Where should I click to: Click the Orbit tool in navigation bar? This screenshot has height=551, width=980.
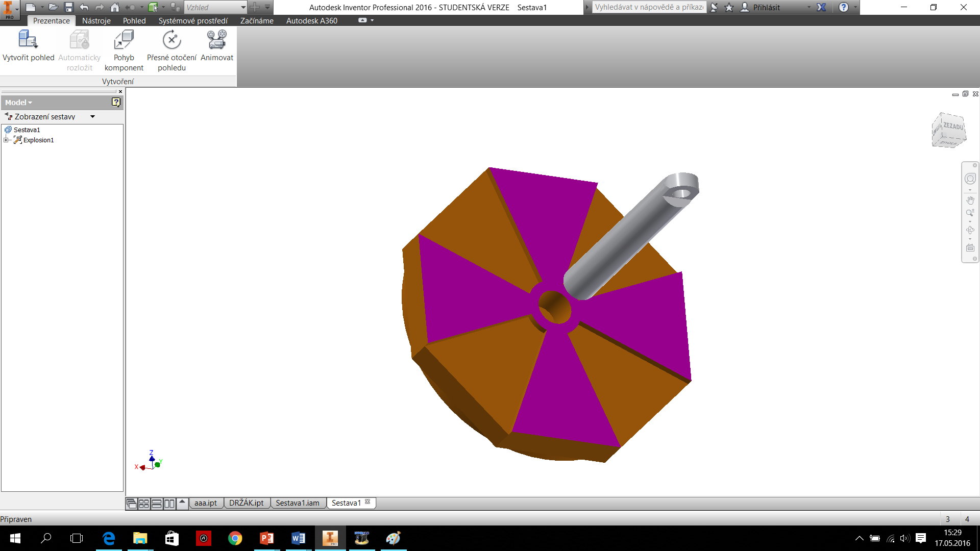[x=970, y=230]
